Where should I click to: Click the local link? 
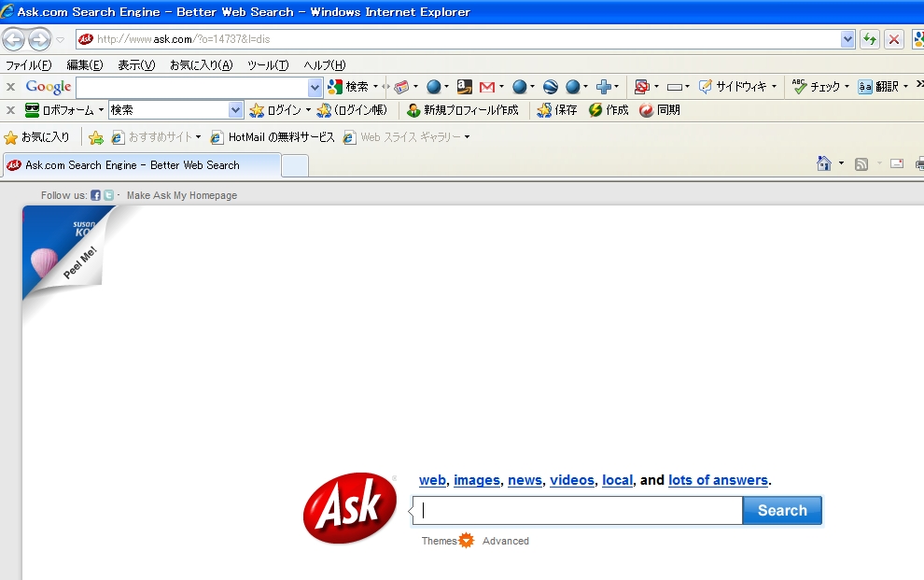click(618, 480)
